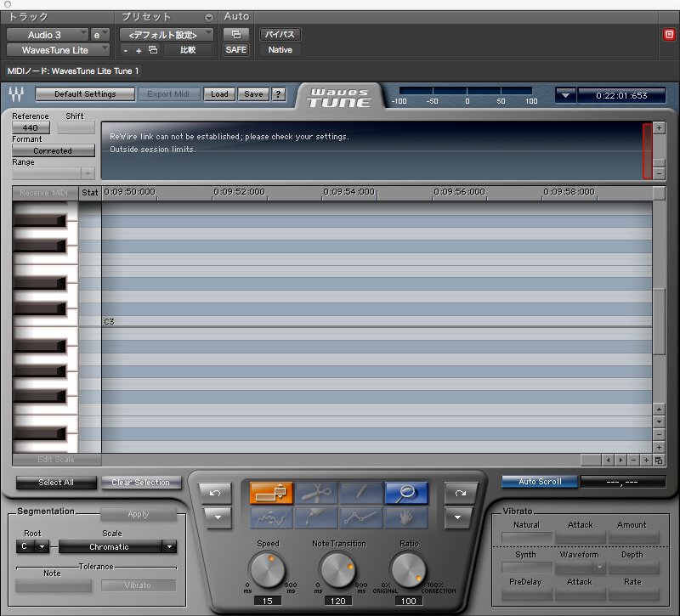Click the Note Transition knob

(x=337, y=570)
